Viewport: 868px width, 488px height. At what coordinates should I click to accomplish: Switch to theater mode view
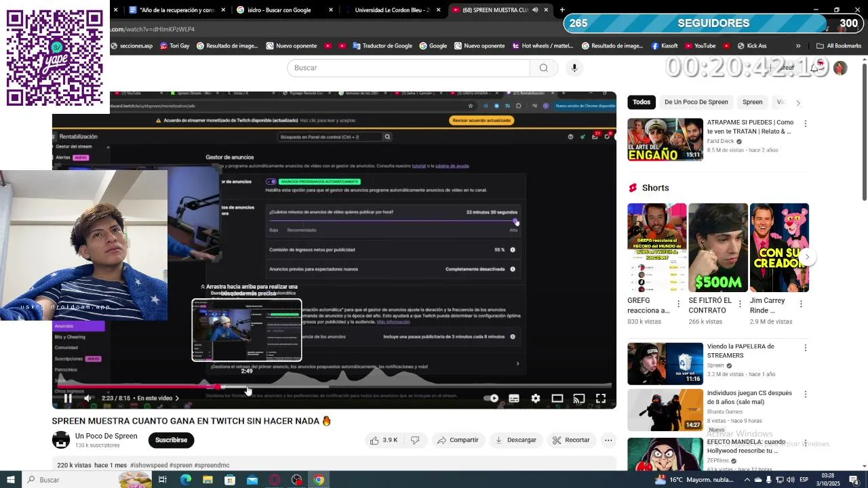pyautogui.click(x=557, y=399)
